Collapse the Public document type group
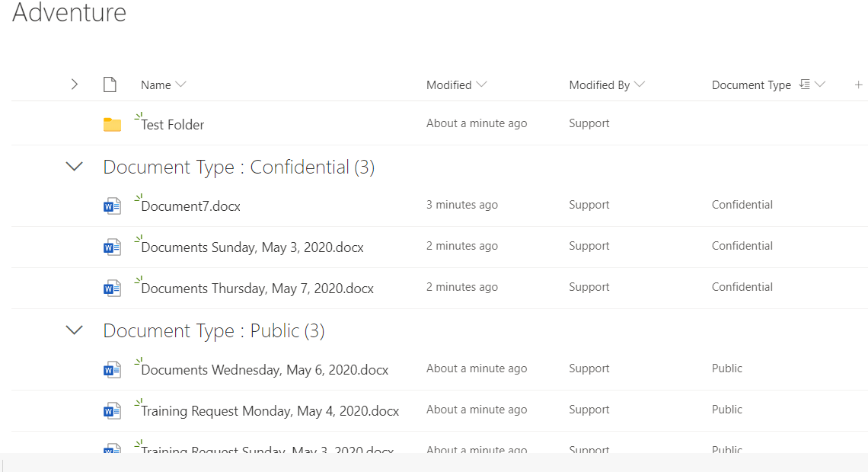 coord(74,330)
